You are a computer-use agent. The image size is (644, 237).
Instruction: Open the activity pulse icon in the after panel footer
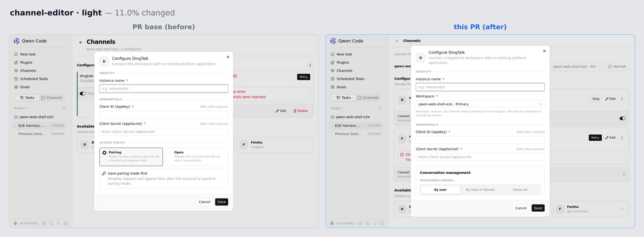pos(375,223)
